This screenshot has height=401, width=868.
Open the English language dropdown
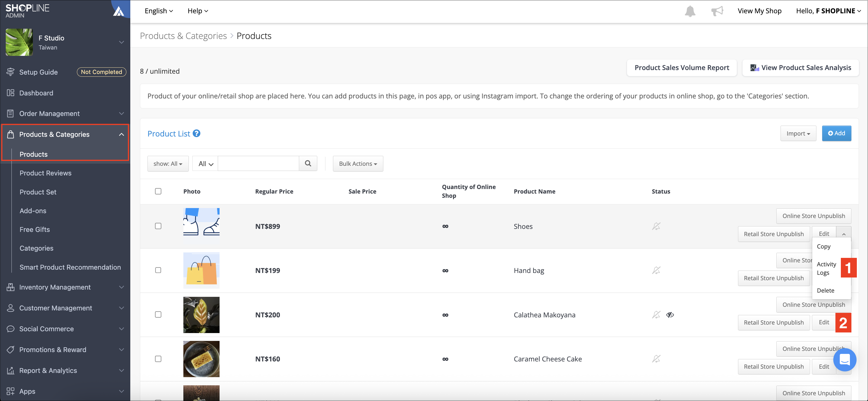point(159,11)
